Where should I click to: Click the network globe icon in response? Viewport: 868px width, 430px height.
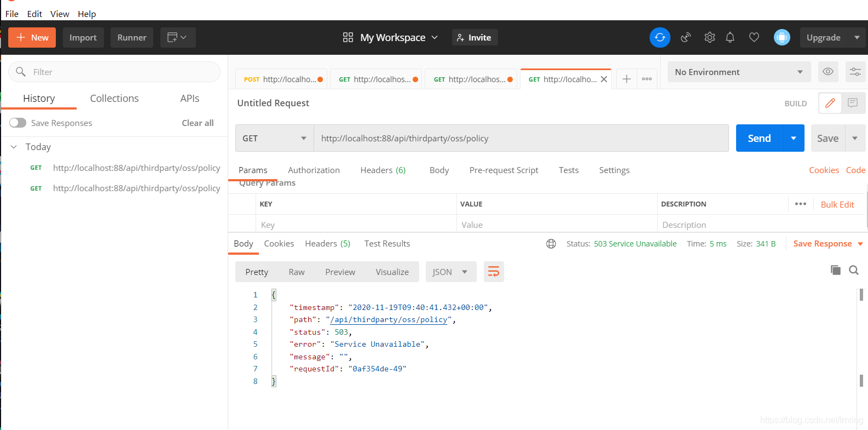(x=551, y=244)
